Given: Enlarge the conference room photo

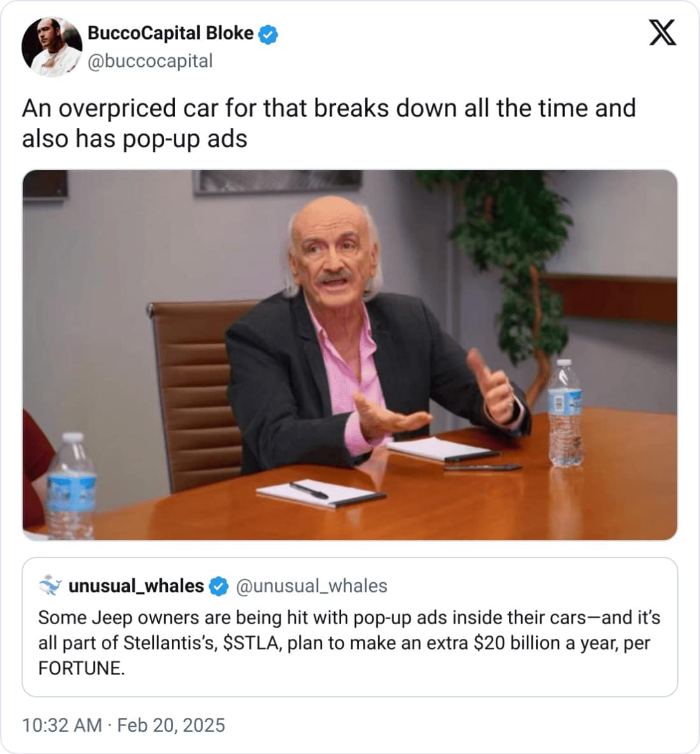Looking at the screenshot, I should (x=350, y=355).
